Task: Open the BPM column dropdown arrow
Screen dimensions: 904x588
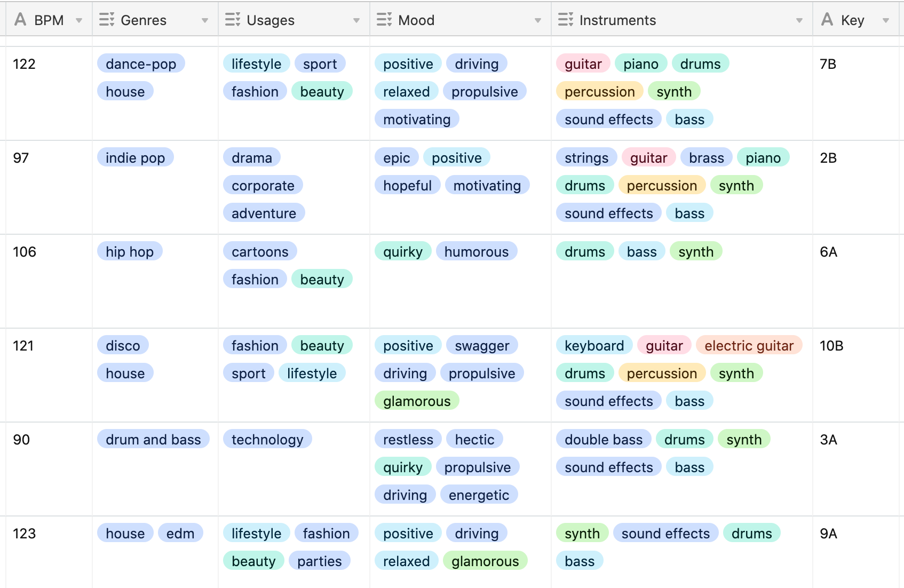Action: click(x=79, y=21)
